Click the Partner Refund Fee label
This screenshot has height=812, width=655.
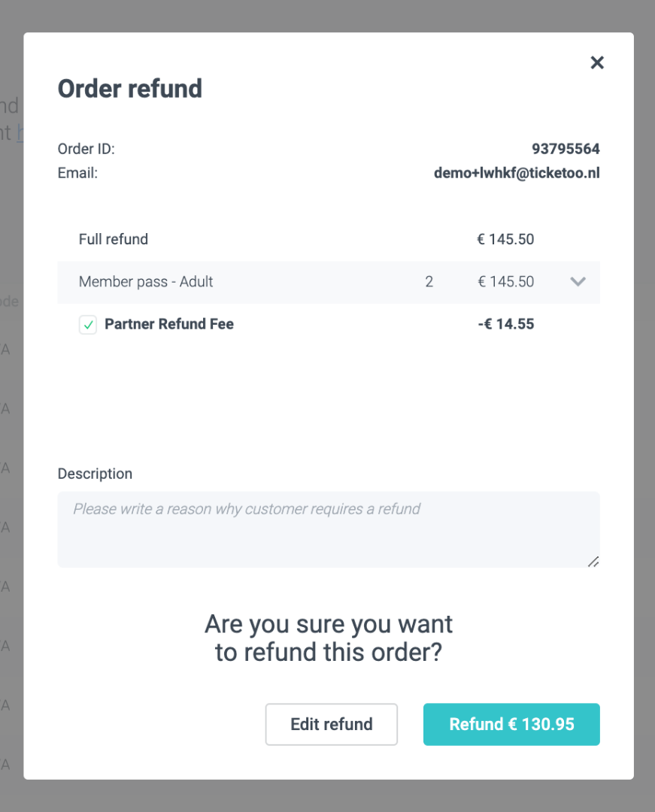169,324
